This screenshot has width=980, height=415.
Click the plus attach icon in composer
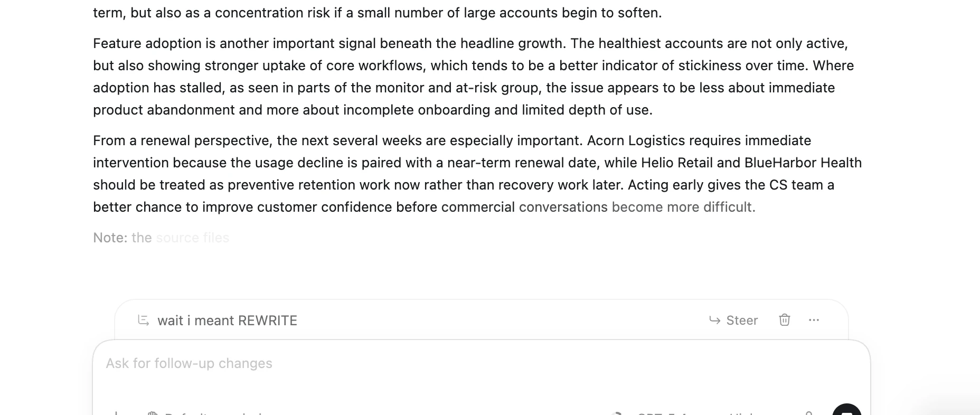pos(116,413)
